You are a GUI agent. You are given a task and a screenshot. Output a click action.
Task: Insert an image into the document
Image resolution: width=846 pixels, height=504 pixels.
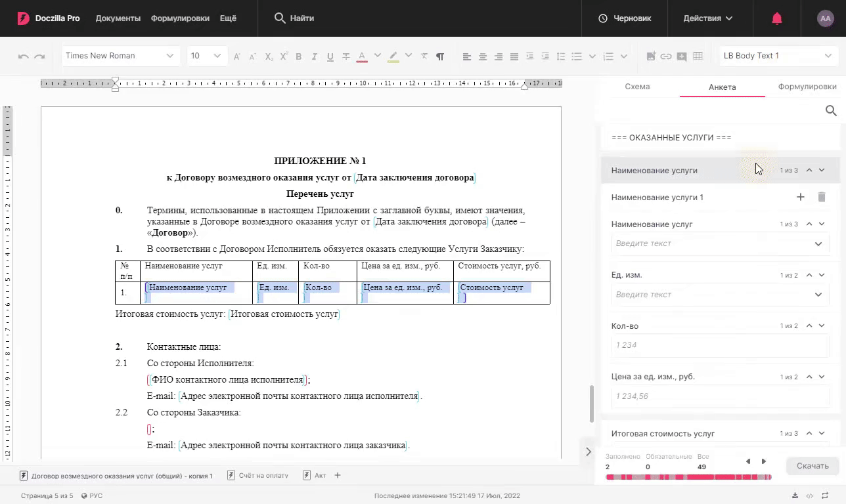(x=651, y=56)
